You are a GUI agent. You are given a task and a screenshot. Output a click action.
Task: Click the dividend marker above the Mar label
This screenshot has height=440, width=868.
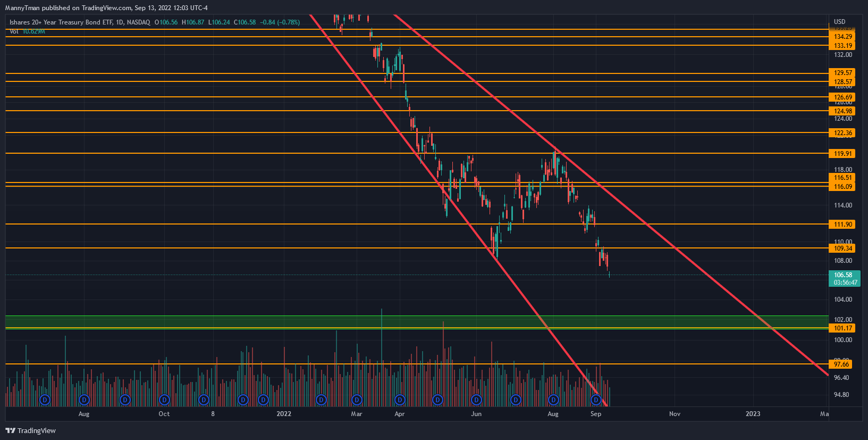tap(357, 400)
